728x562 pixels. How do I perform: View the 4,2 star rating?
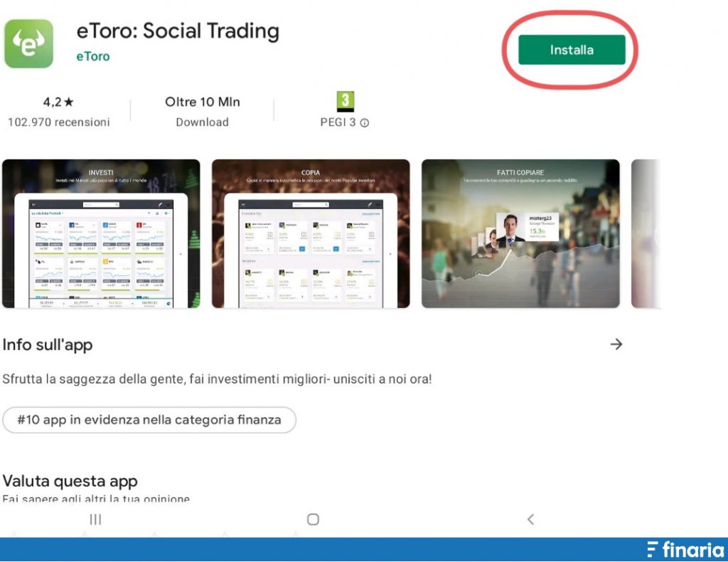pos(58,102)
